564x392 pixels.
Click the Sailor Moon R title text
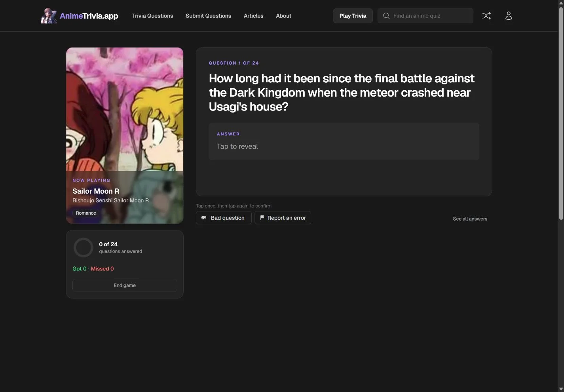click(x=96, y=191)
